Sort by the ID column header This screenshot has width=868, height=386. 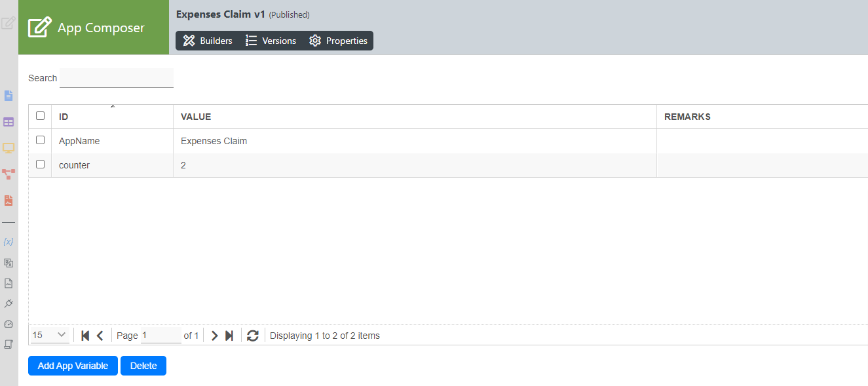(x=64, y=117)
